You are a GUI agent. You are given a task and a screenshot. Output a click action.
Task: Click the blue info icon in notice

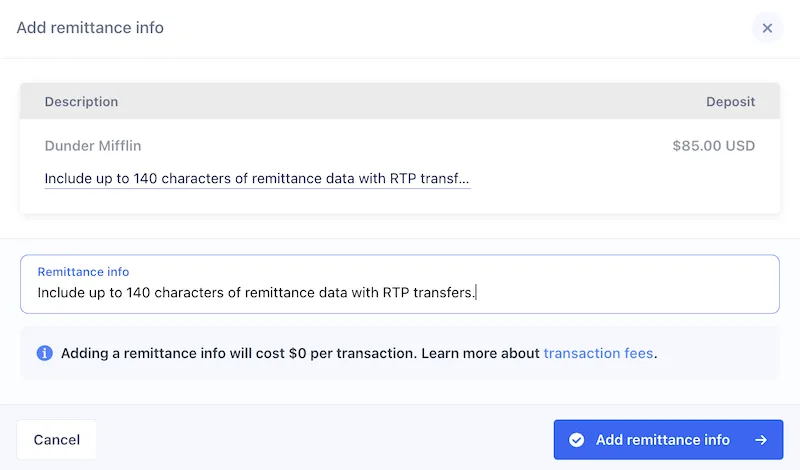click(x=44, y=353)
